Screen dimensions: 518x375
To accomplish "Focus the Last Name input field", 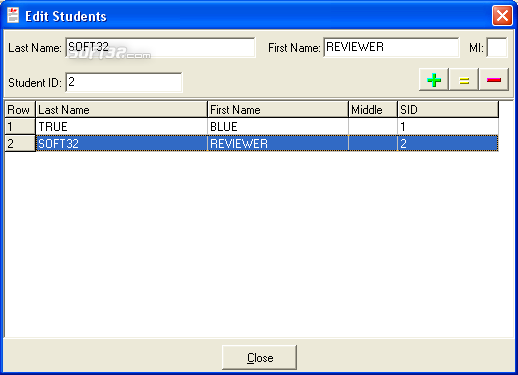I will 160,47.
